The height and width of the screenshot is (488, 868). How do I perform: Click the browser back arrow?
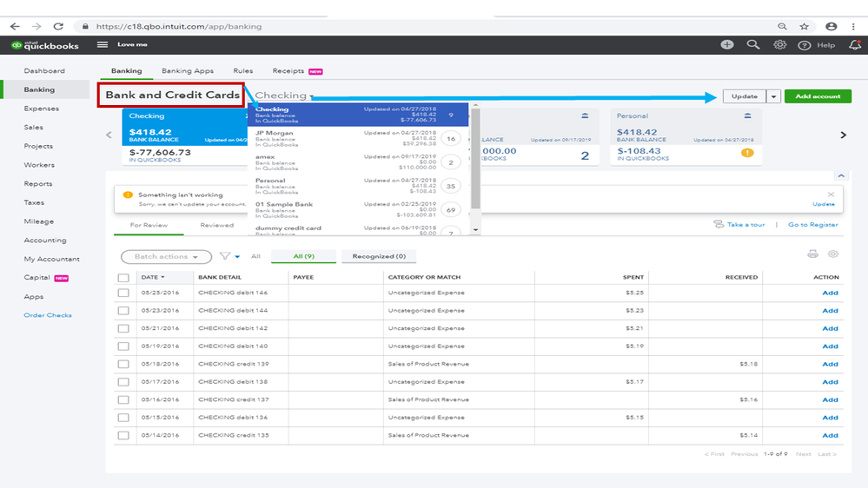(15, 27)
